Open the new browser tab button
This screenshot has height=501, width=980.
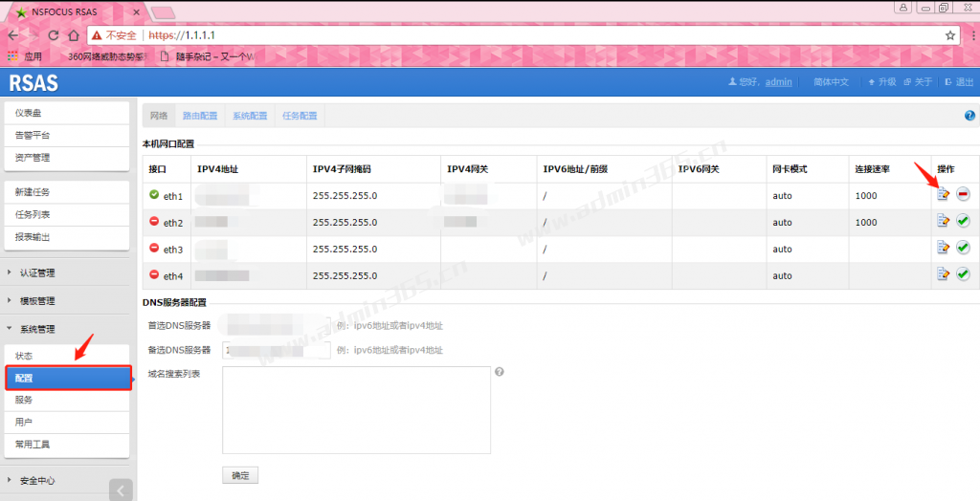click(163, 12)
